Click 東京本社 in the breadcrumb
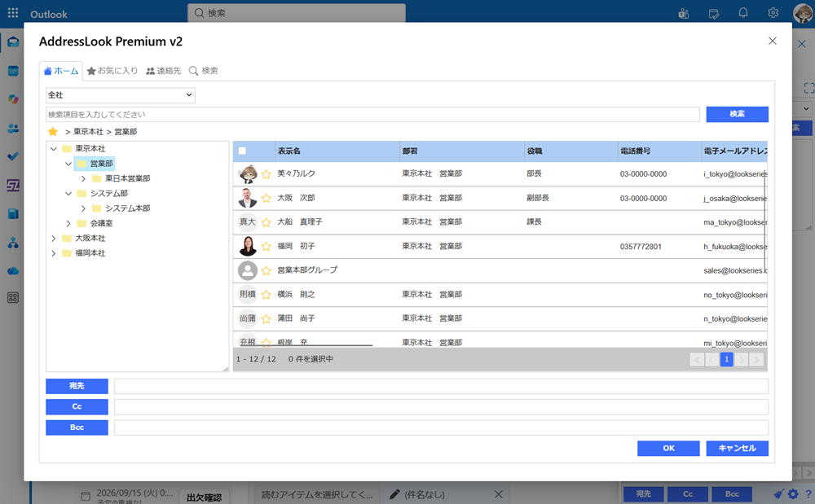The width and height of the screenshot is (815, 504). 88,132
